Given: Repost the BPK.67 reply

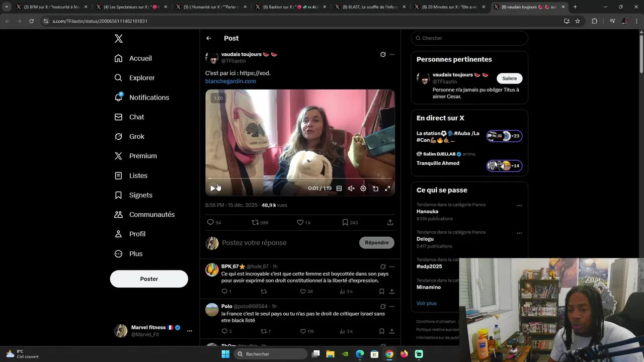Looking at the screenshot, I should [x=263, y=292].
